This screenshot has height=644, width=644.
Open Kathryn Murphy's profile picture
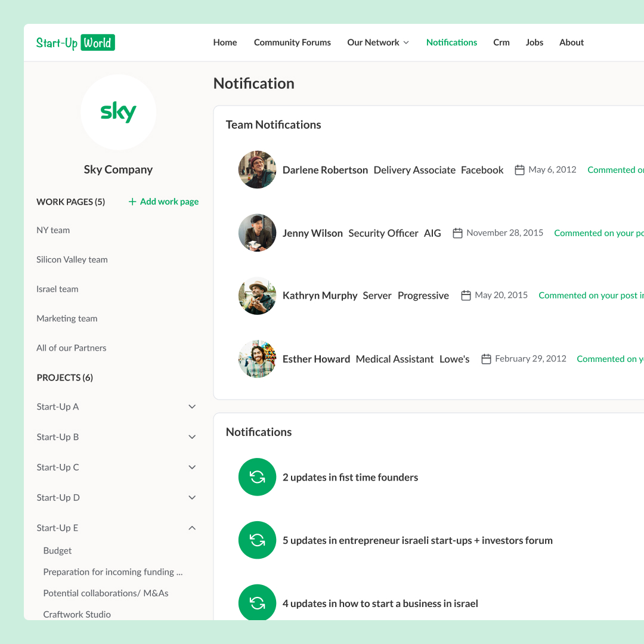[257, 296]
